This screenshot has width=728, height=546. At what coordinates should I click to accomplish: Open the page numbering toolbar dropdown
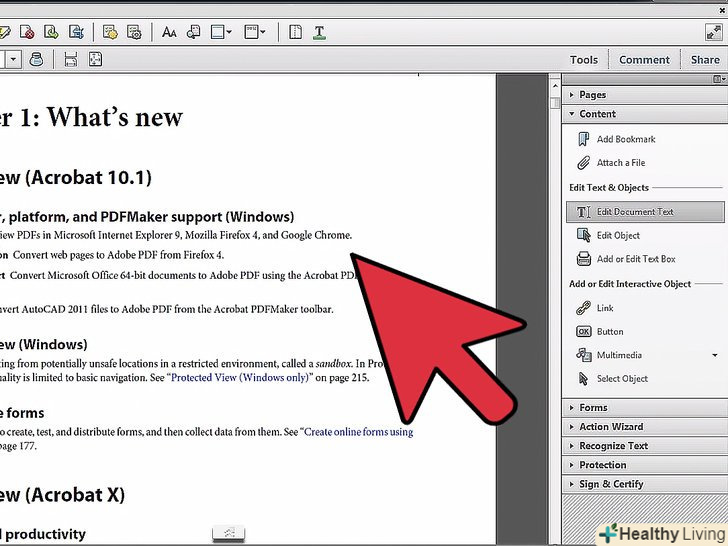254,32
